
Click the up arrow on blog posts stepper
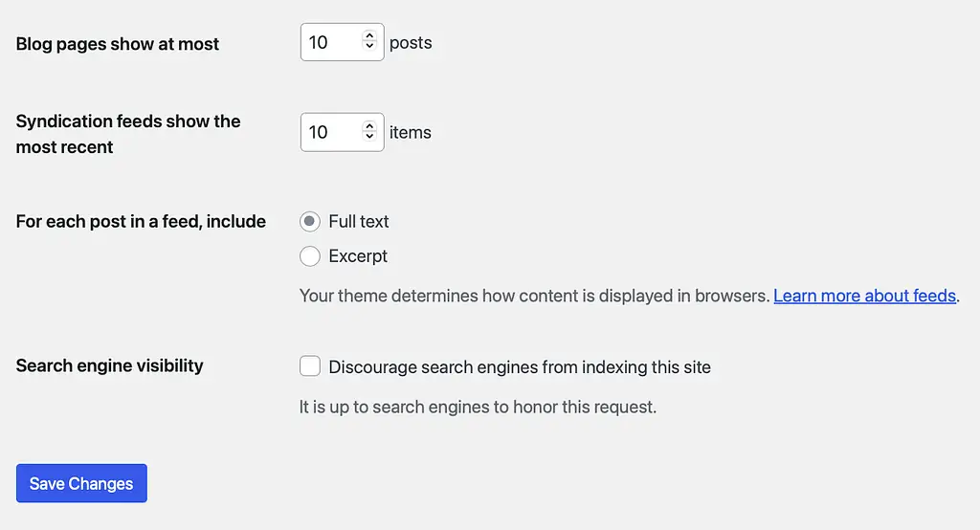(369, 36)
